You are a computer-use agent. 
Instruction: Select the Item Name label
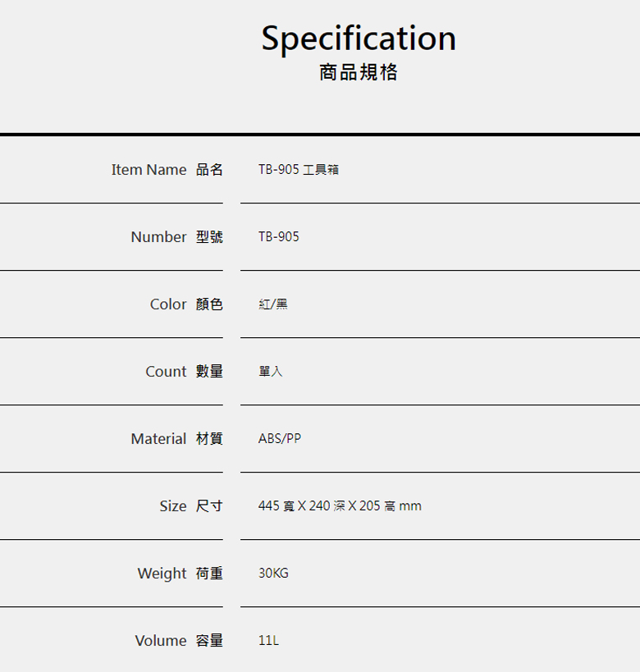coord(149,170)
